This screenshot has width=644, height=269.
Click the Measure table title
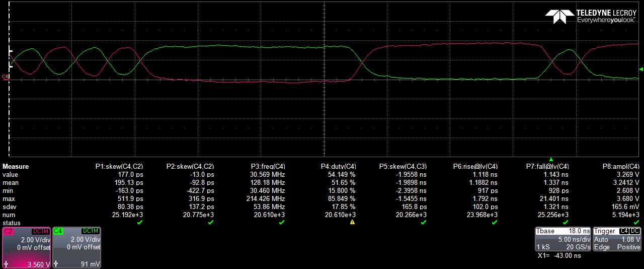pyautogui.click(x=16, y=167)
